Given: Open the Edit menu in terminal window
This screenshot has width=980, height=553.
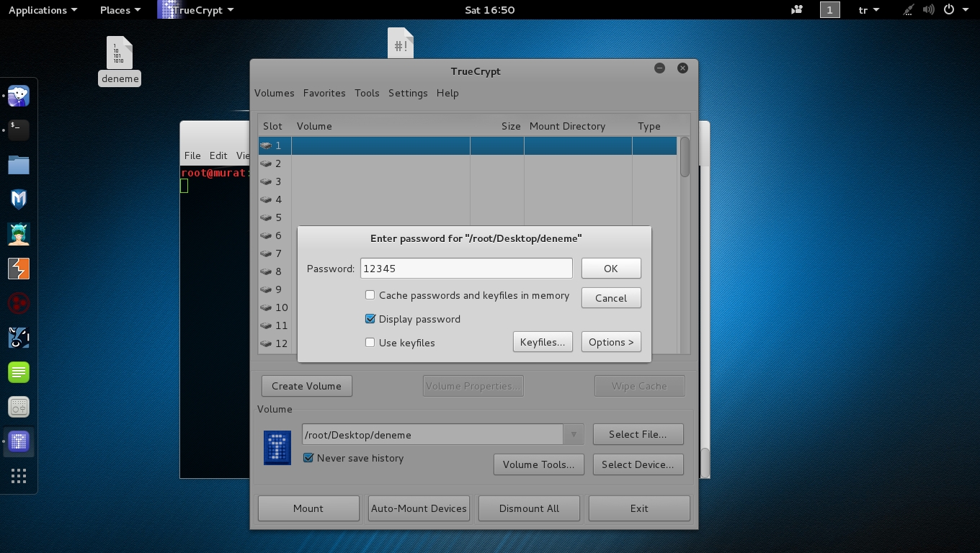Looking at the screenshot, I should click(x=218, y=156).
